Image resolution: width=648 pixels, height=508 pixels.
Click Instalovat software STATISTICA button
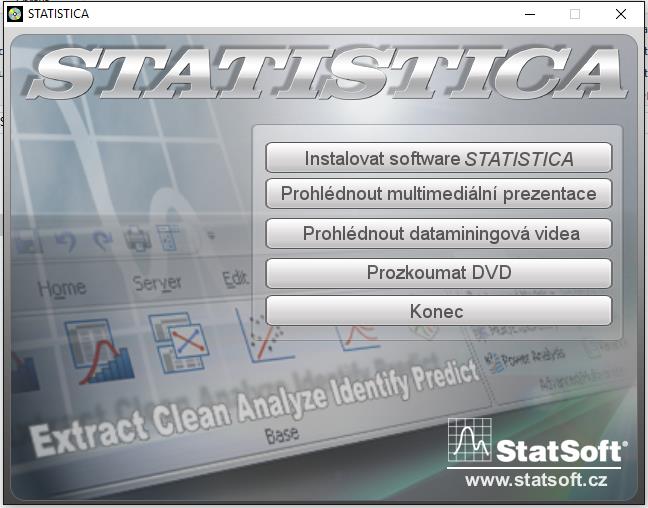(438, 157)
